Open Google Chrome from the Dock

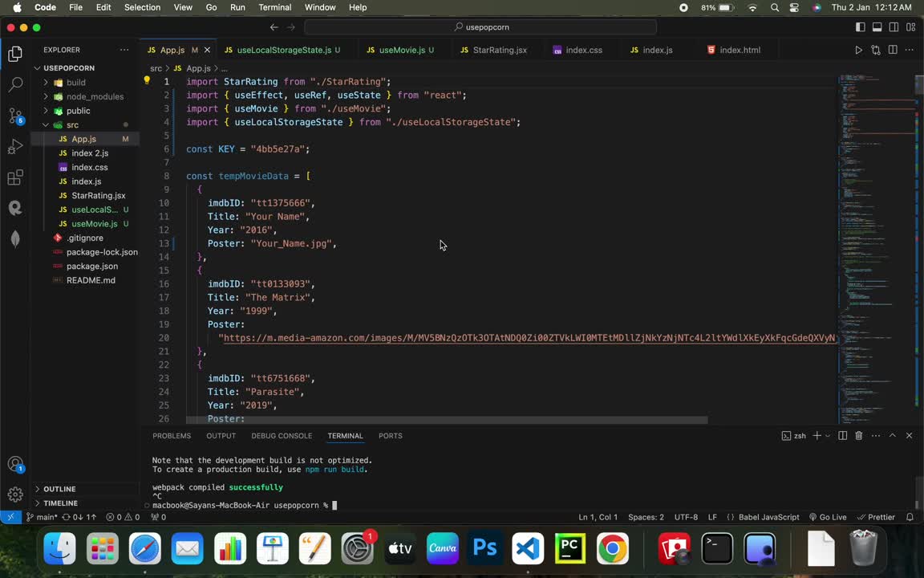tap(612, 548)
